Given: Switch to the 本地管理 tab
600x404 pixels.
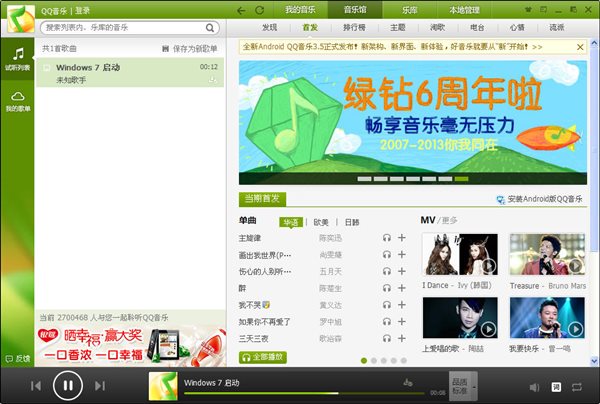Looking at the screenshot, I should pyautogui.click(x=464, y=10).
